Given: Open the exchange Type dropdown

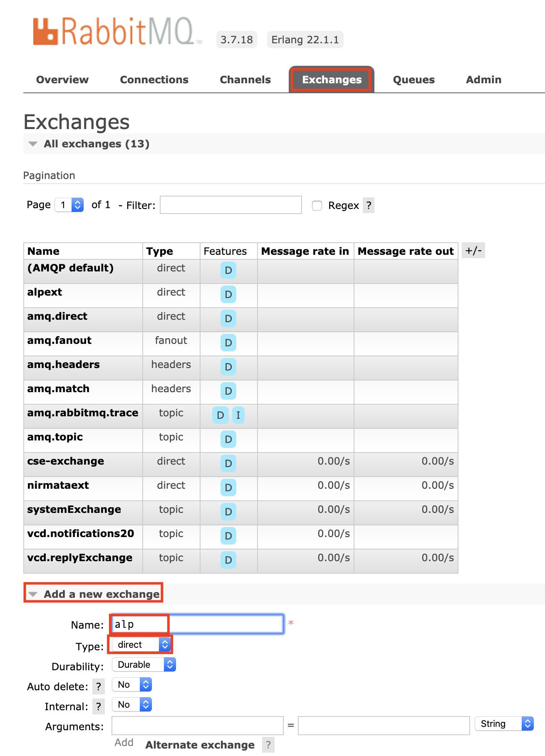Looking at the screenshot, I should point(141,644).
